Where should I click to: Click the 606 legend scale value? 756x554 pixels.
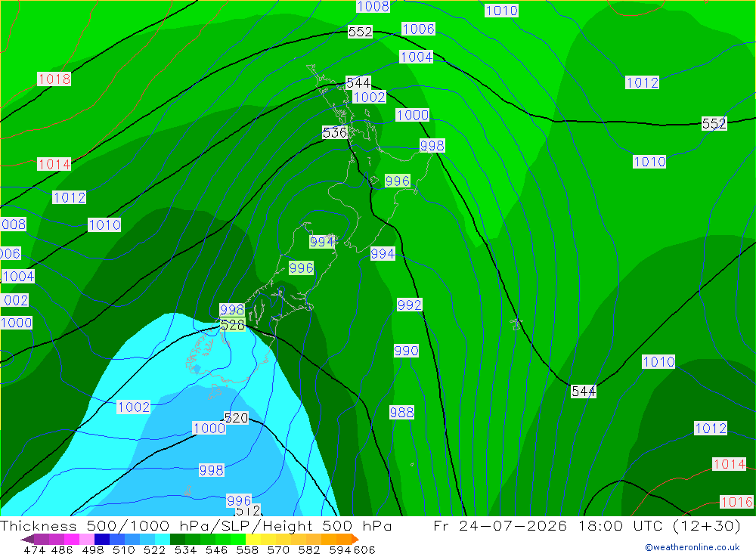click(364, 549)
